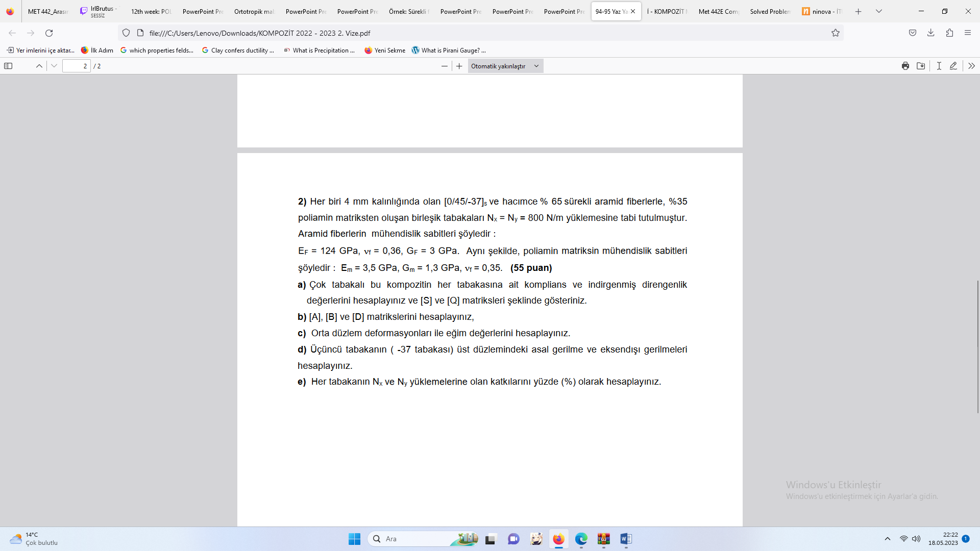Screen dimensions: 980x551
Task: Open the Firefox application menu
Action: 968,33
